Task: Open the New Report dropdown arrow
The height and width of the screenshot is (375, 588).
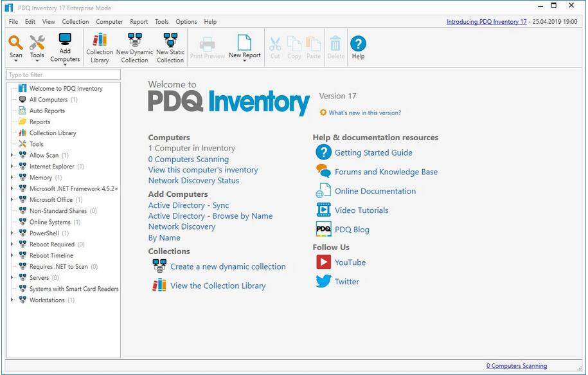Action: pyautogui.click(x=244, y=61)
